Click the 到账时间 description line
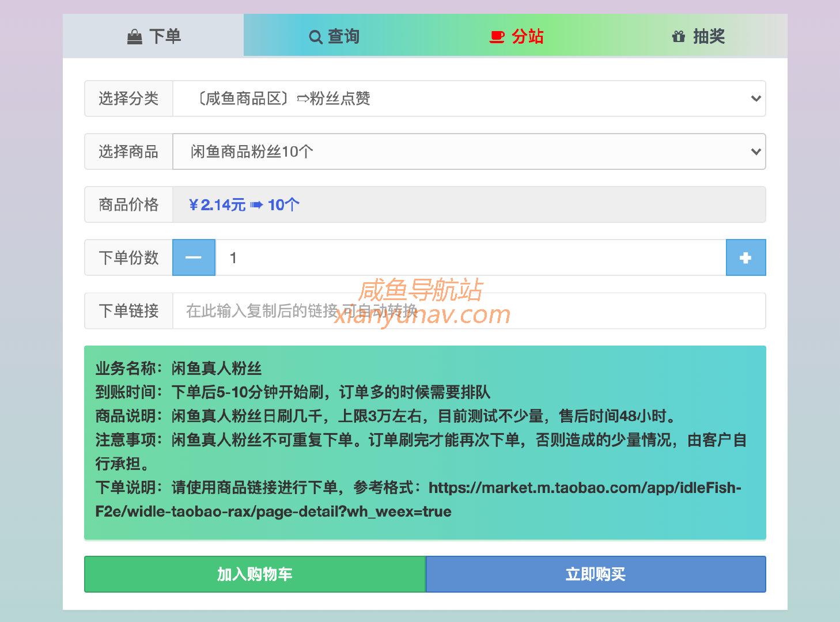Viewport: 840px width, 622px height. pos(293,392)
